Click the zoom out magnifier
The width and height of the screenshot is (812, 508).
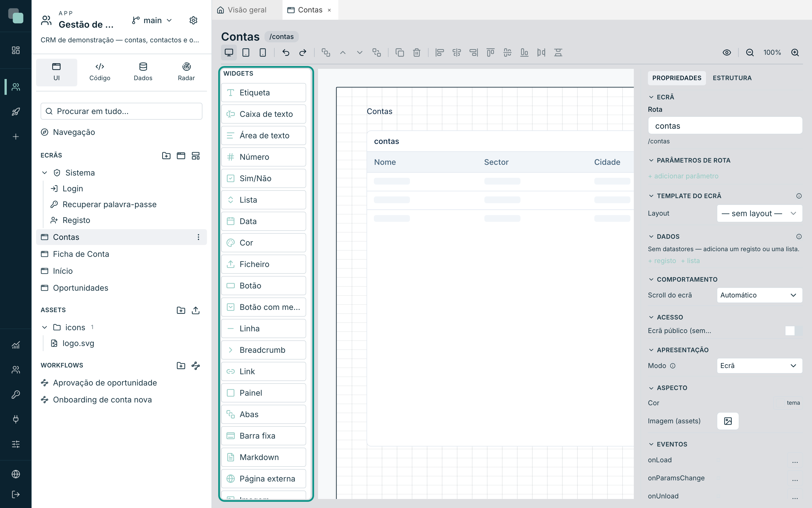click(750, 52)
